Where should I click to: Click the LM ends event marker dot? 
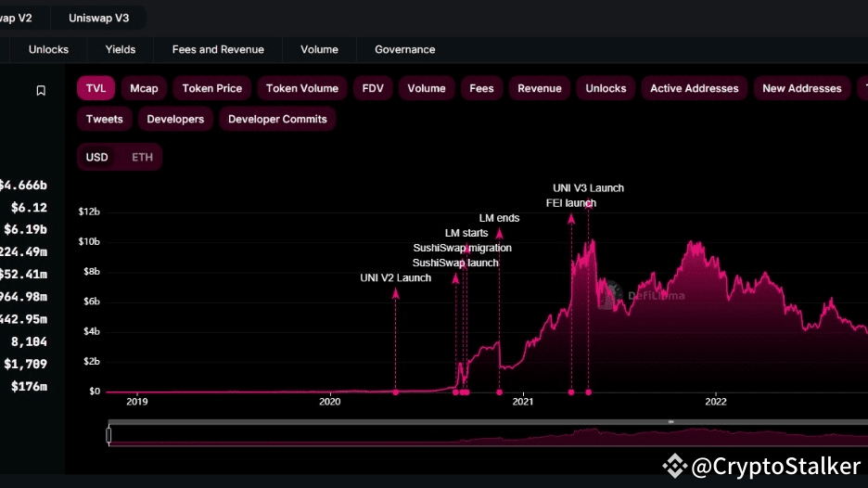(x=499, y=392)
